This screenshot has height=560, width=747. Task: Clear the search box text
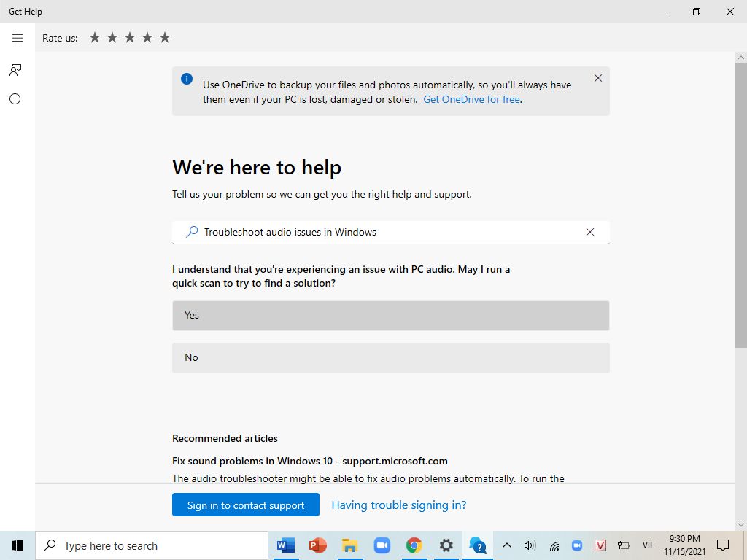coord(590,232)
